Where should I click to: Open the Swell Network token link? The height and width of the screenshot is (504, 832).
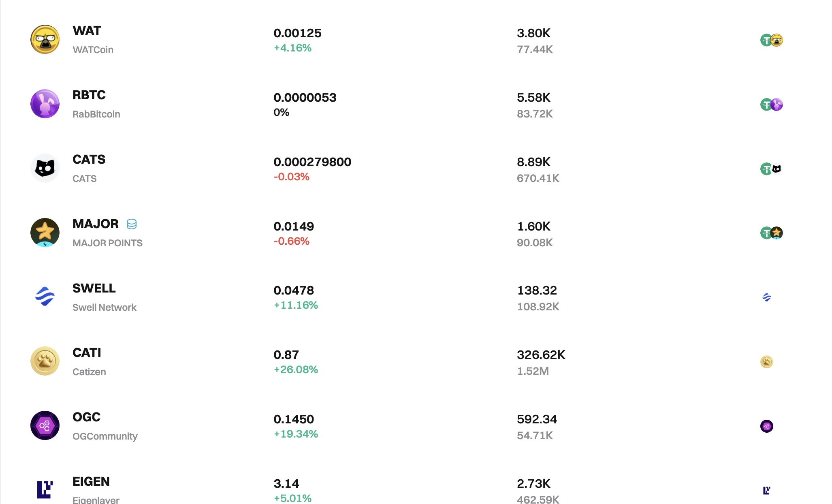click(x=104, y=308)
